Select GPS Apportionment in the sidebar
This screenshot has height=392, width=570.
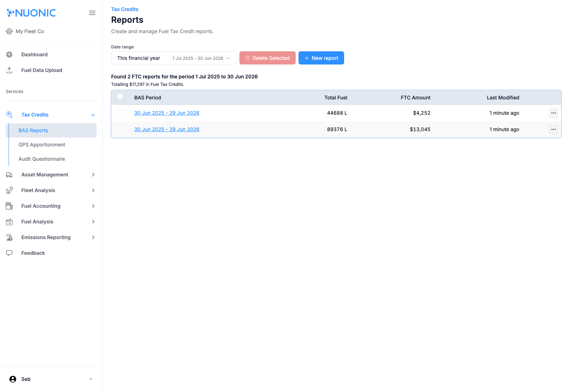tap(42, 145)
